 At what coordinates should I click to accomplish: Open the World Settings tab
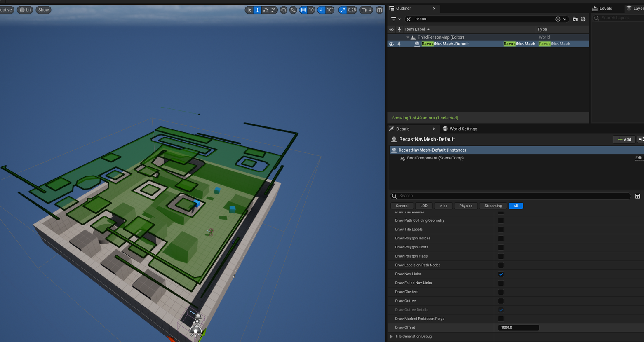coord(460,129)
